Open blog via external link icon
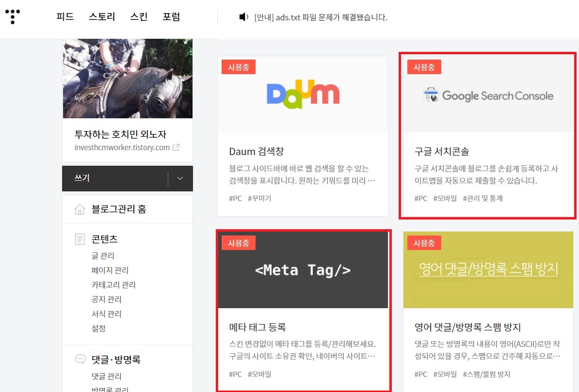 pos(176,147)
